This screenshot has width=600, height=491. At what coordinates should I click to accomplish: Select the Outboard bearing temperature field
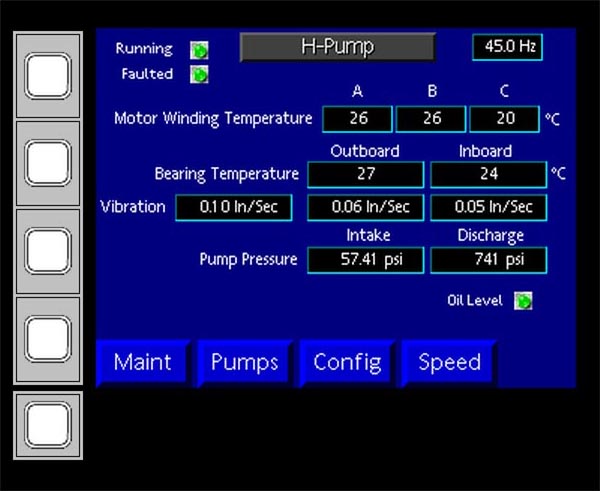coord(365,174)
